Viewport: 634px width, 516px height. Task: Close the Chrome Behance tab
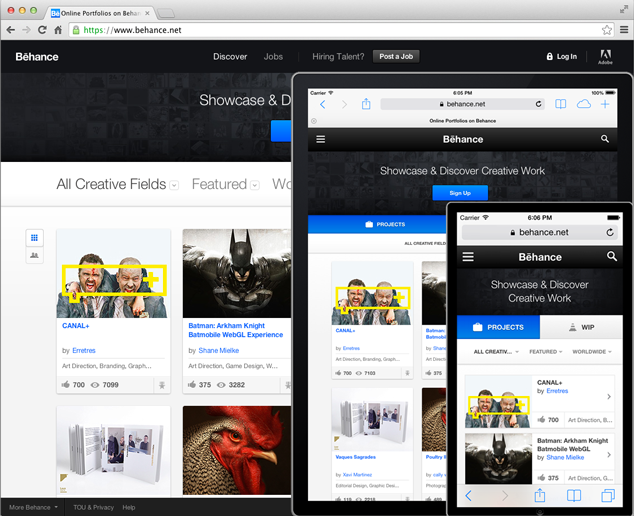(147, 13)
